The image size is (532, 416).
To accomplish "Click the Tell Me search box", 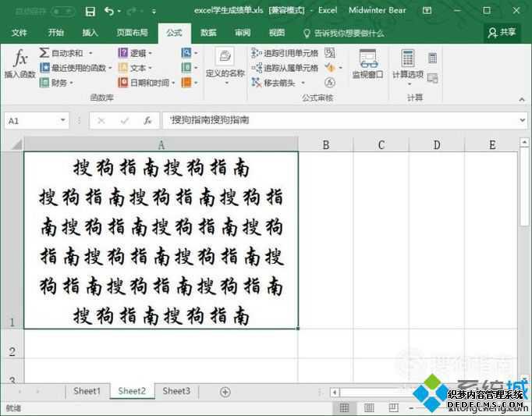I will point(343,34).
